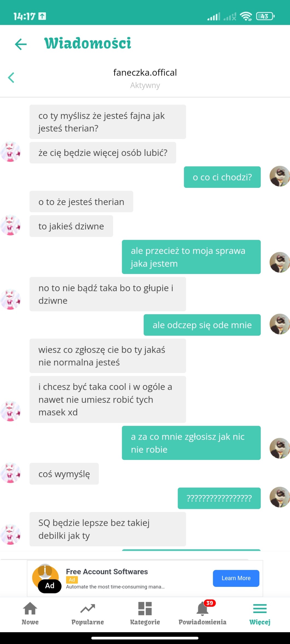Viewport: 290px width, 644px height.
Task: Tap my avatar next to 'o co ci chodzi?'
Action: [280, 176]
